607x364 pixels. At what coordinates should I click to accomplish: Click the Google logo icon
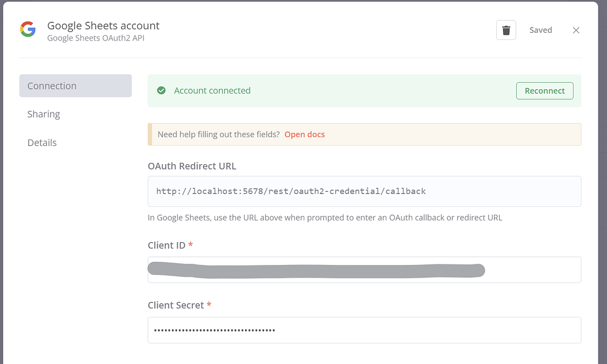[x=28, y=29]
